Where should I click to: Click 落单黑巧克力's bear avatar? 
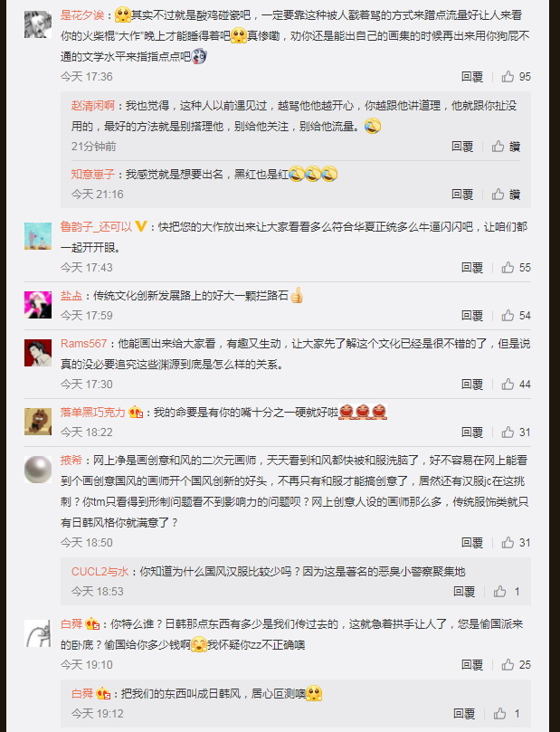[38, 421]
